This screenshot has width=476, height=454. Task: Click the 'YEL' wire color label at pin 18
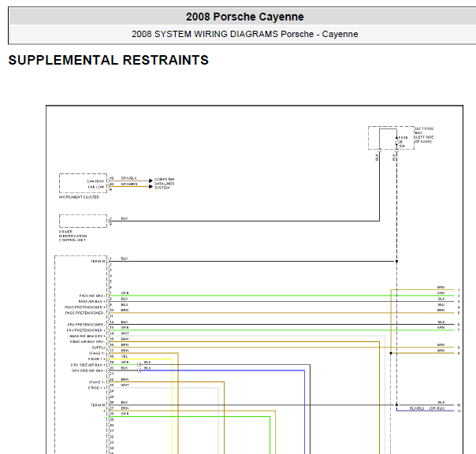coord(125,356)
